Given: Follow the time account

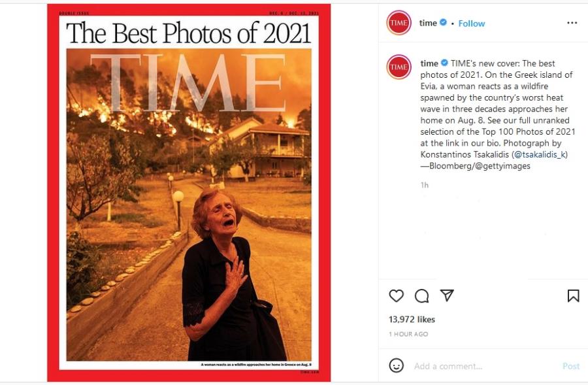Looking at the screenshot, I should coord(471,24).
